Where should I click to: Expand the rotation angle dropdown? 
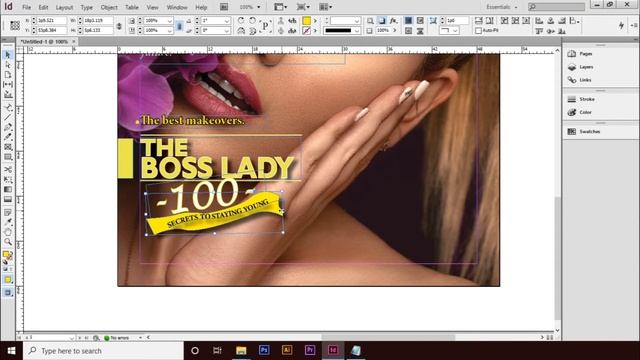[227, 20]
